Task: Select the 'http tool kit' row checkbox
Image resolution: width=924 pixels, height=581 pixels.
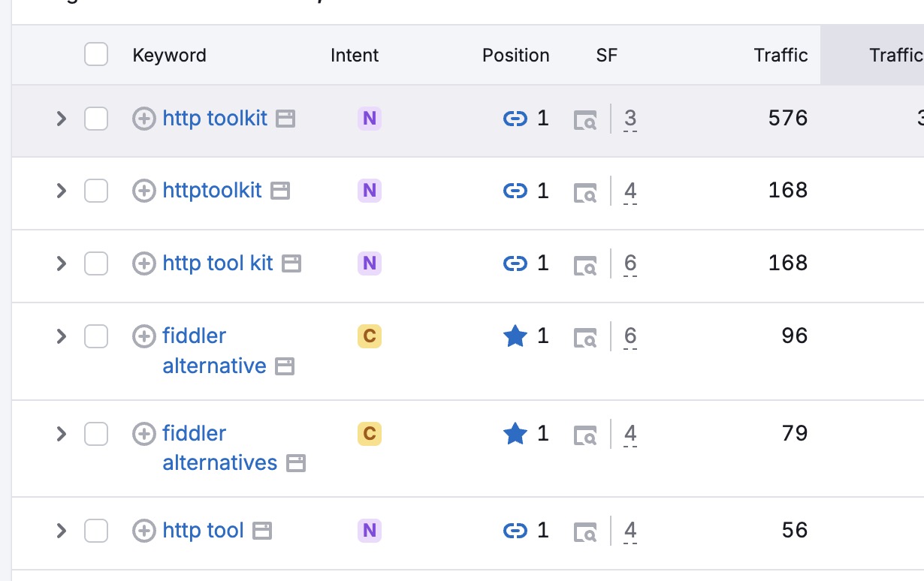Action: click(96, 263)
